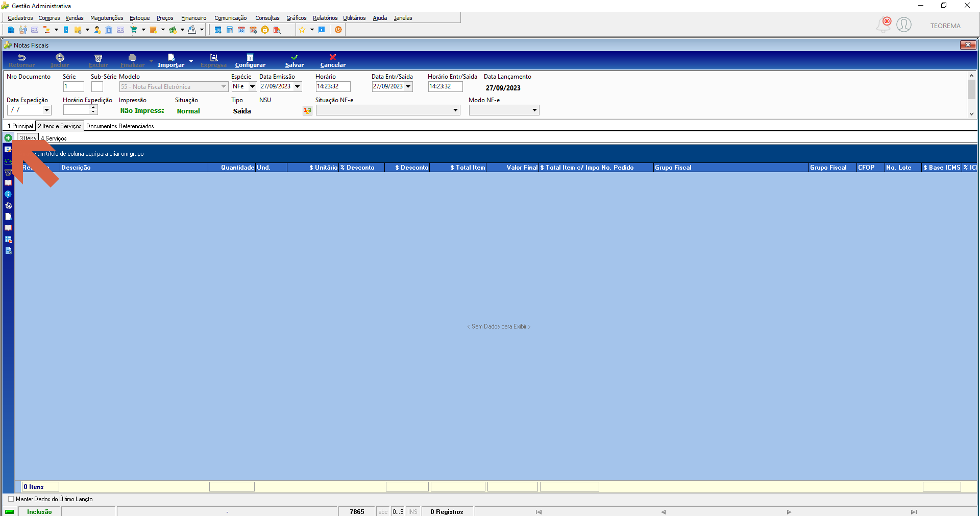
Task: Click the gear settings icon in left sidebar
Action: point(8,205)
